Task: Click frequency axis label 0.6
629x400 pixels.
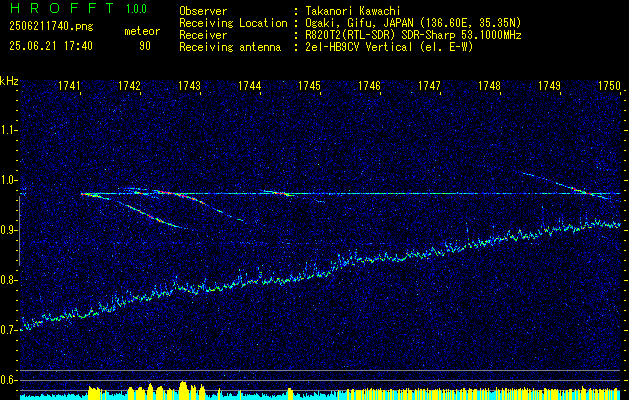Action: (x=9, y=380)
